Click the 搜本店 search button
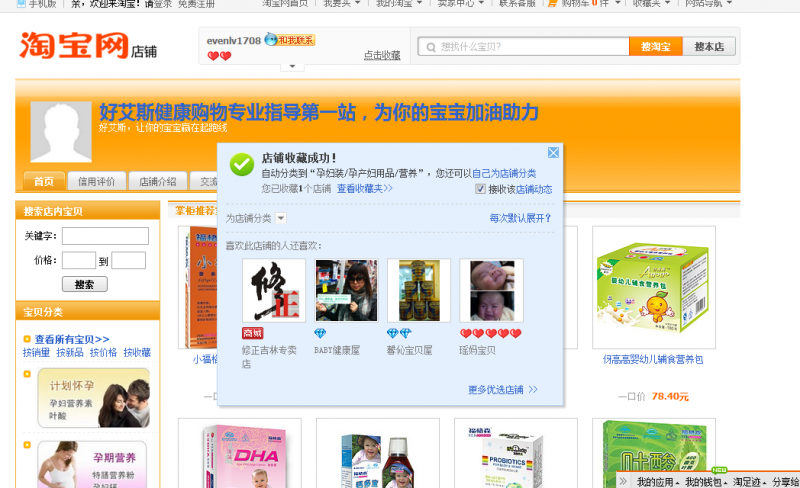This screenshot has height=488, width=800. pos(709,46)
